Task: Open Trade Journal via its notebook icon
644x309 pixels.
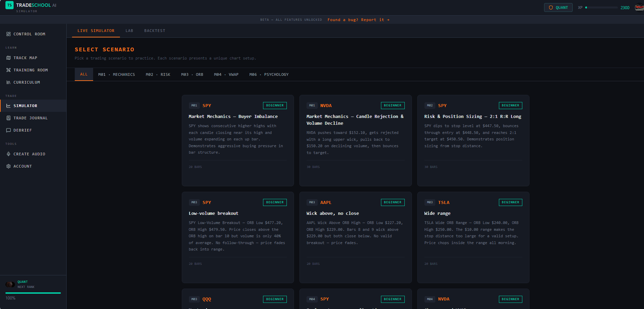Action: [8, 118]
